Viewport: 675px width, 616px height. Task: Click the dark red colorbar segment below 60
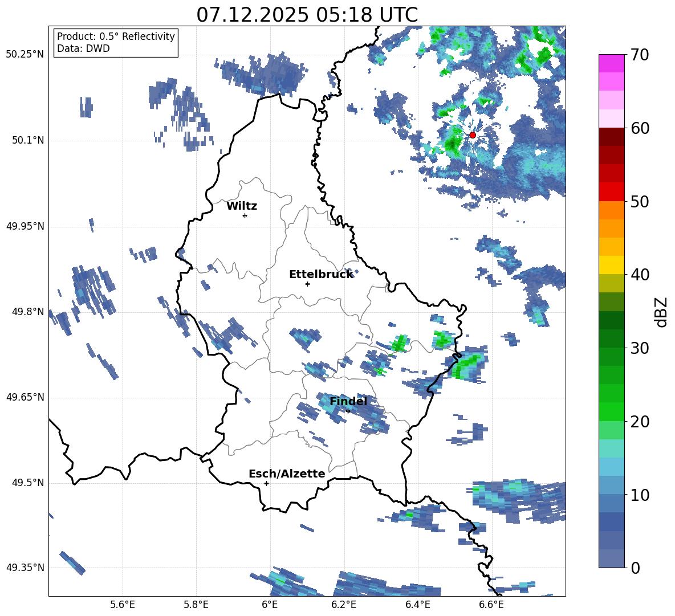coord(611,137)
